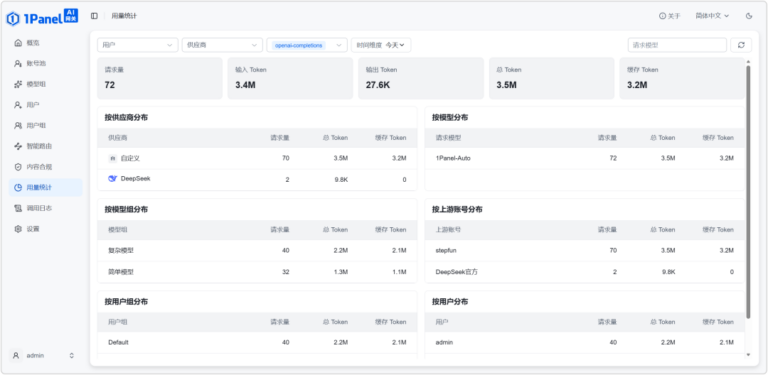This screenshot has width=768, height=375.
Task: Click the 9.8K token value in DeepSeek provider row
Action: click(341, 180)
